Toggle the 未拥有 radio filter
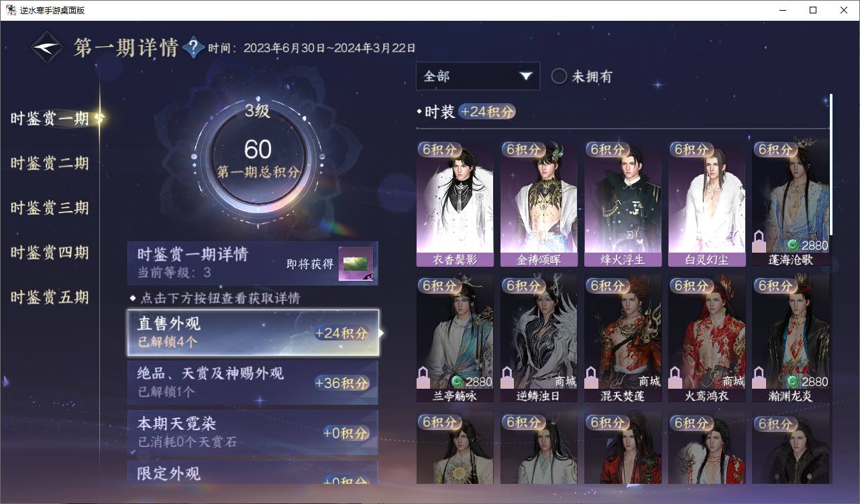 point(559,76)
